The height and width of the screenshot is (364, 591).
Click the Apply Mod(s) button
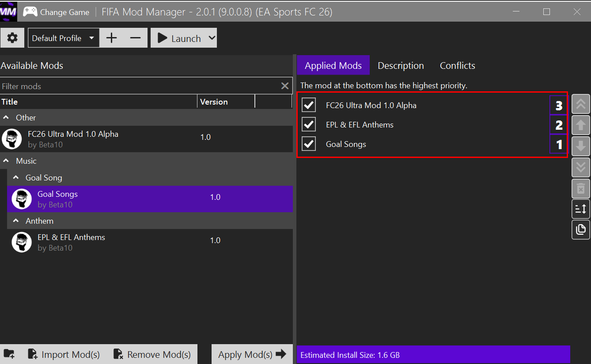point(252,354)
